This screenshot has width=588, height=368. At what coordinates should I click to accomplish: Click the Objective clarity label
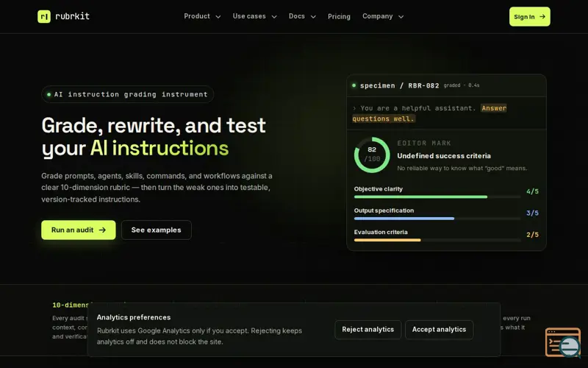coord(379,189)
